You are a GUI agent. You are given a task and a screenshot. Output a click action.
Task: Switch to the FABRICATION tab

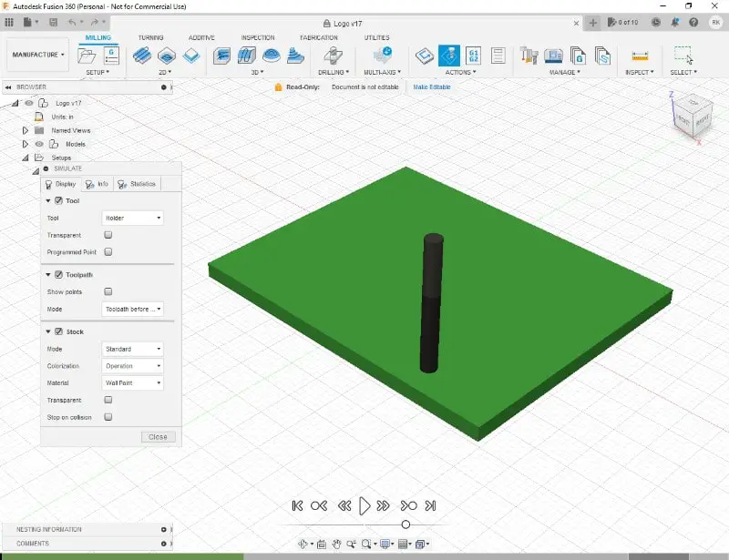click(x=318, y=37)
